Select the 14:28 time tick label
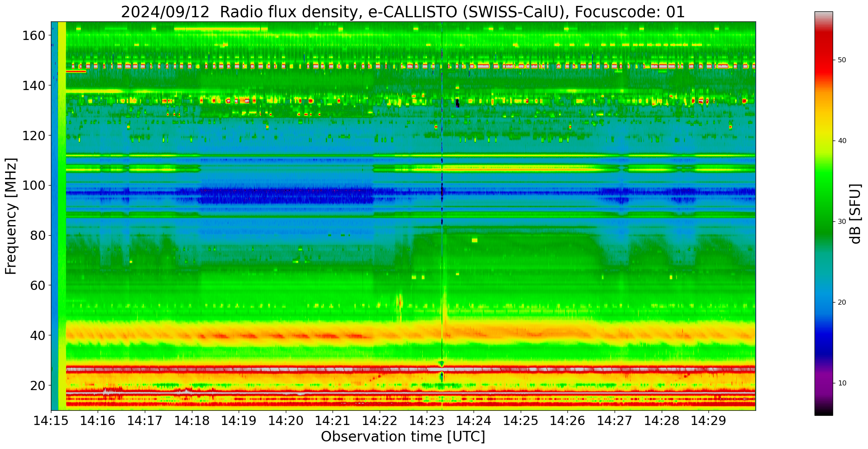Screen dimensions: 868x449 662,420
